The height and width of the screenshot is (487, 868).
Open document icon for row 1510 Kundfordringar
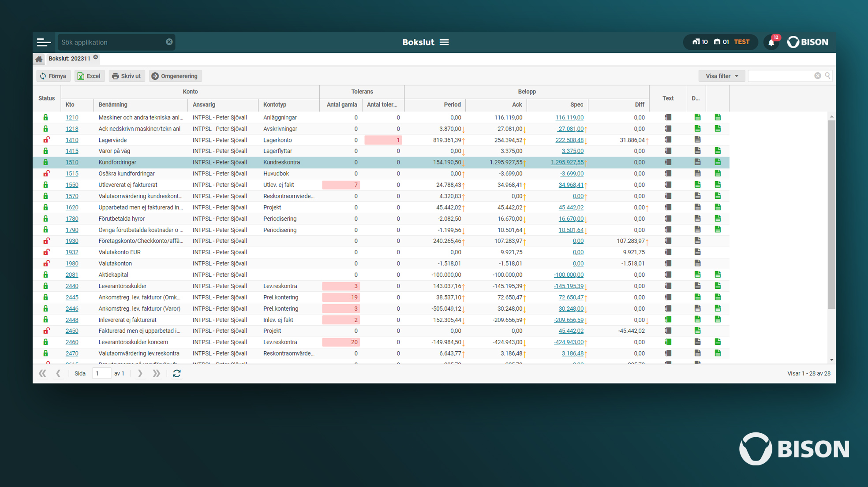point(697,162)
